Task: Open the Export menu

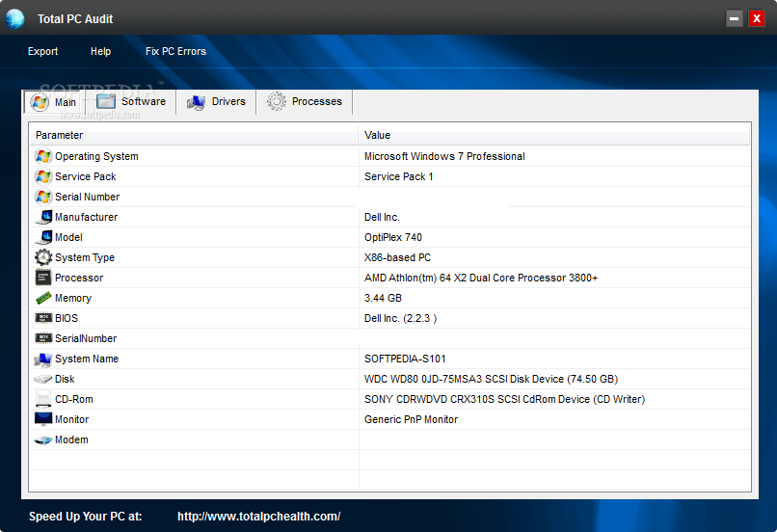Action: point(42,51)
